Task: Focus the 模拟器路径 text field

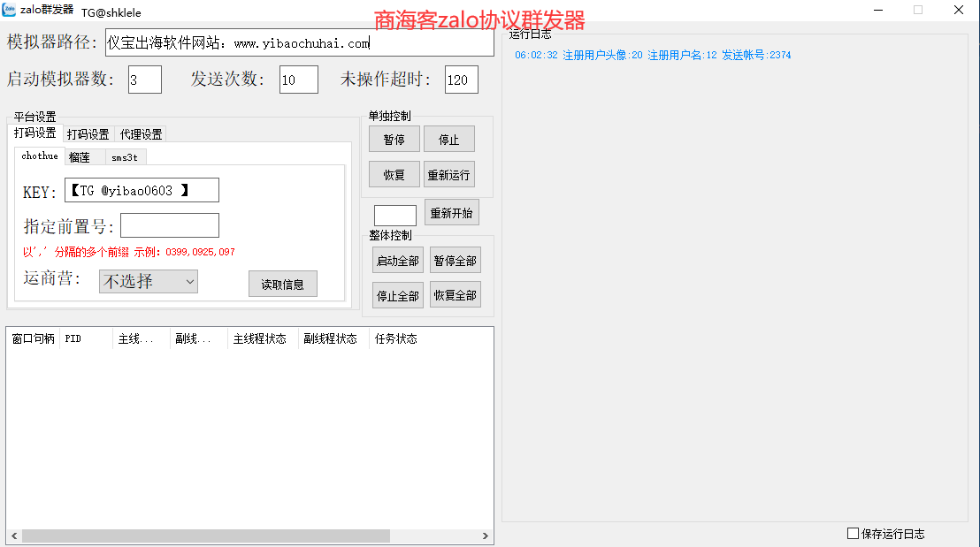Action: tap(299, 42)
